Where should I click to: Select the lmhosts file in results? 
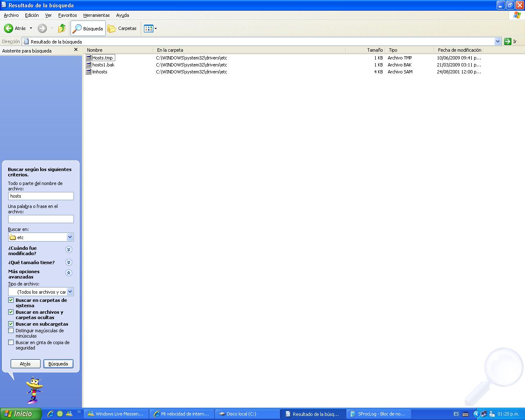tap(99, 72)
